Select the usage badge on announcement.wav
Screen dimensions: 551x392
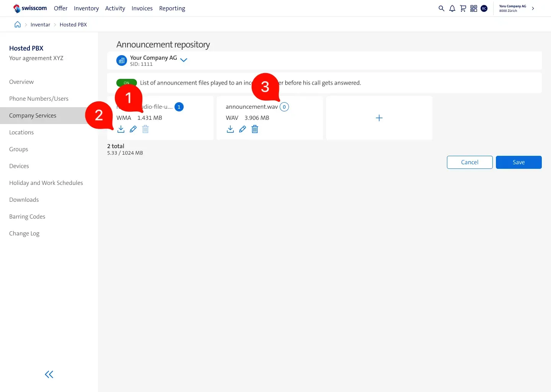click(x=284, y=106)
